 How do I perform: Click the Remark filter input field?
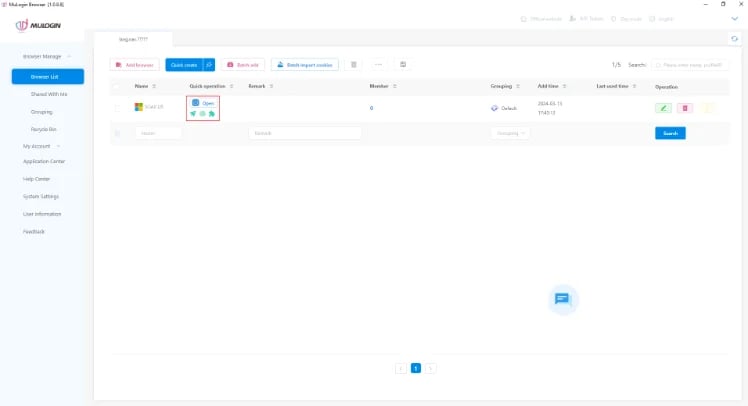305,133
